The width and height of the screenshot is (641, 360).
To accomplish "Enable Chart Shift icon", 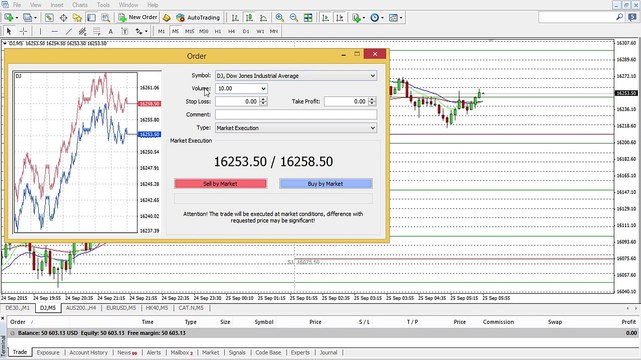I will click(x=340, y=18).
